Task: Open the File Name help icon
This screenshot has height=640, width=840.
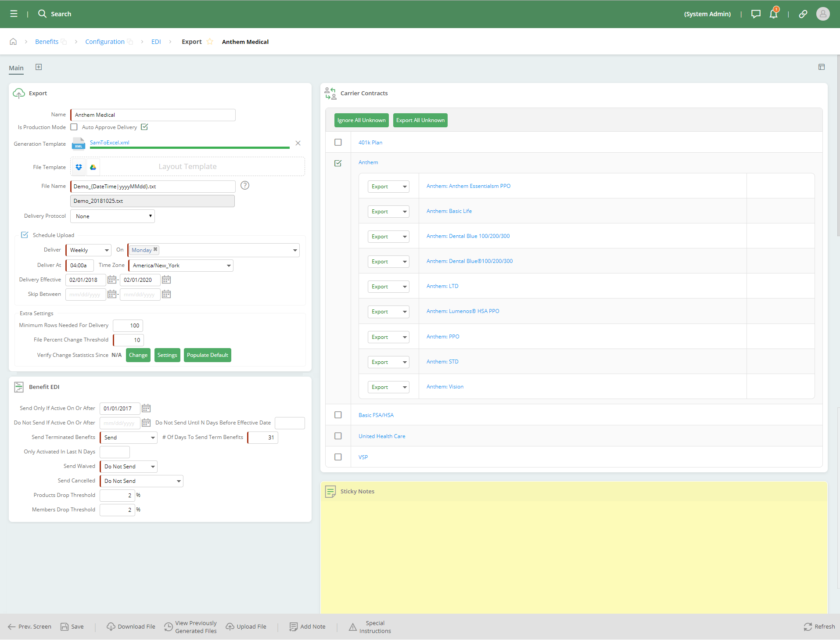Action: [x=245, y=186]
